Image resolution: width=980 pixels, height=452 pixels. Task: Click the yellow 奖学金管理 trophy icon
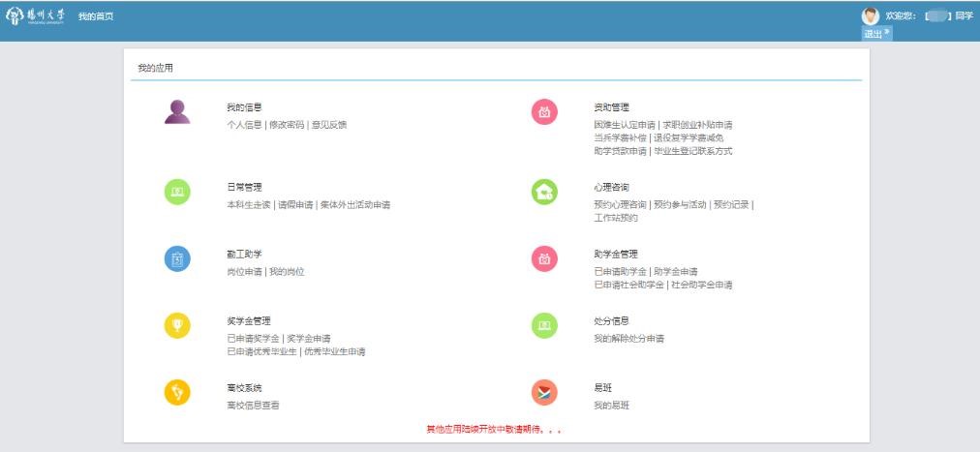[177, 326]
